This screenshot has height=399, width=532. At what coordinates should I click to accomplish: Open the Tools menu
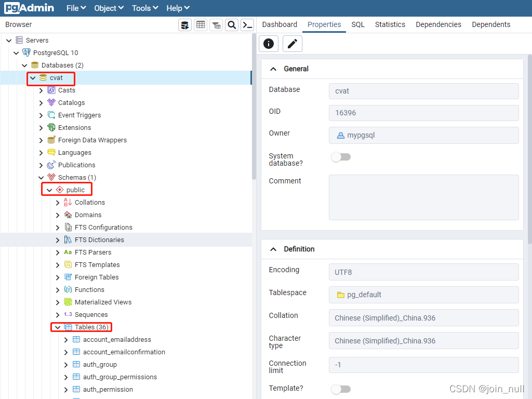(145, 8)
